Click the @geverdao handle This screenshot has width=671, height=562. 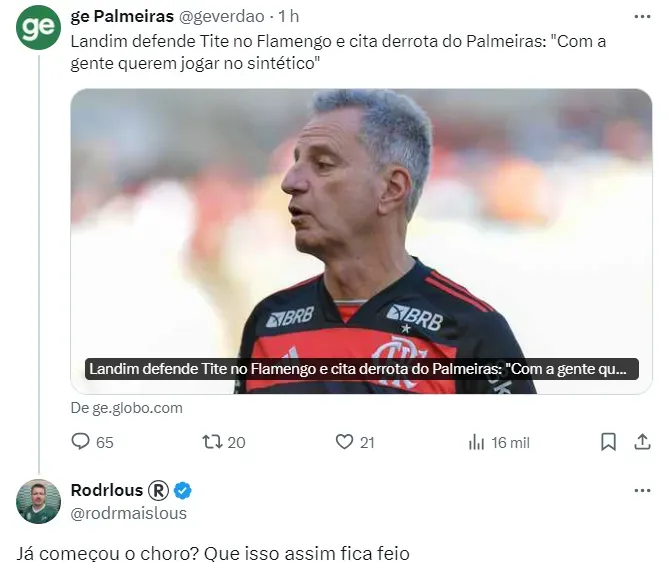(221, 17)
